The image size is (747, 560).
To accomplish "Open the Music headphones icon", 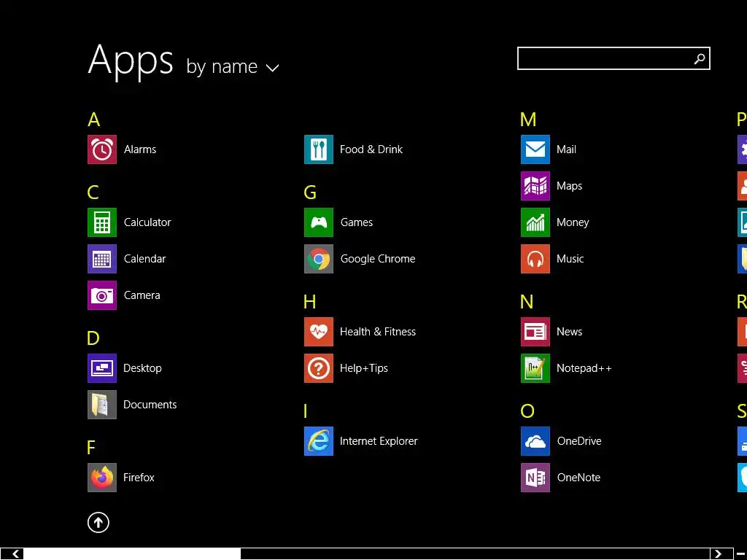I will tap(535, 259).
